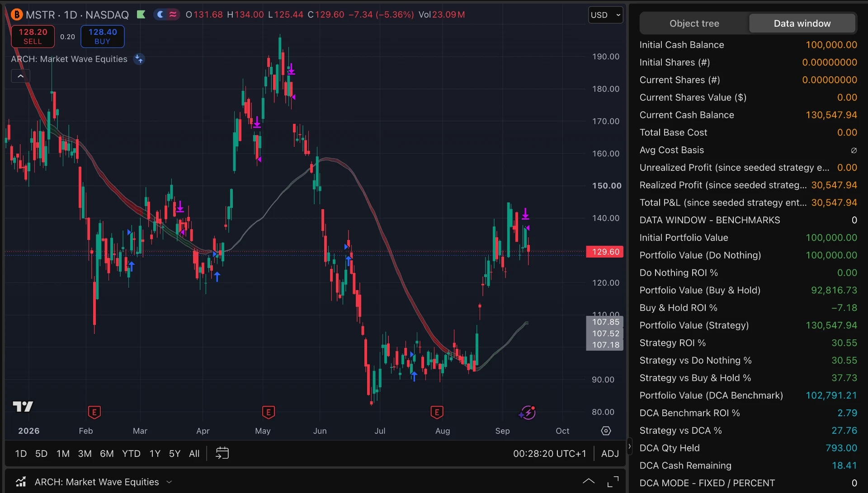This screenshot has height=493, width=868.
Task: Click the 129.60 current price label
Action: [x=605, y=252]
